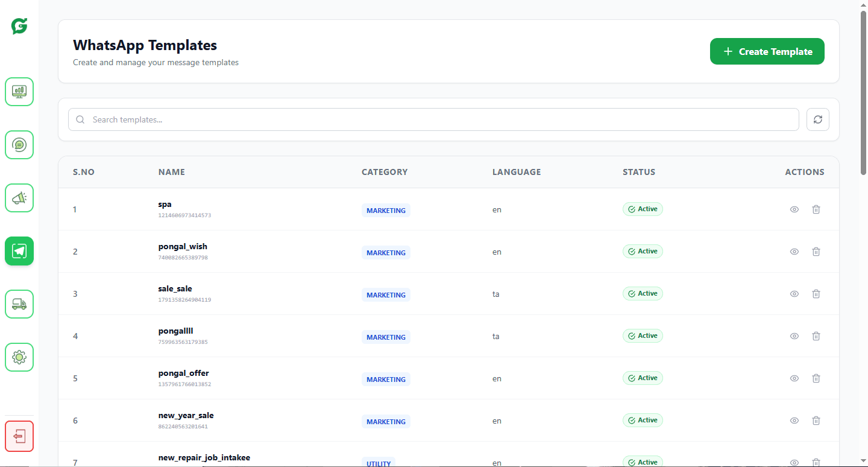This screenshot has height=467, width=868.
Task: Open the delivery truck sidebar icon
Action: 19,304
